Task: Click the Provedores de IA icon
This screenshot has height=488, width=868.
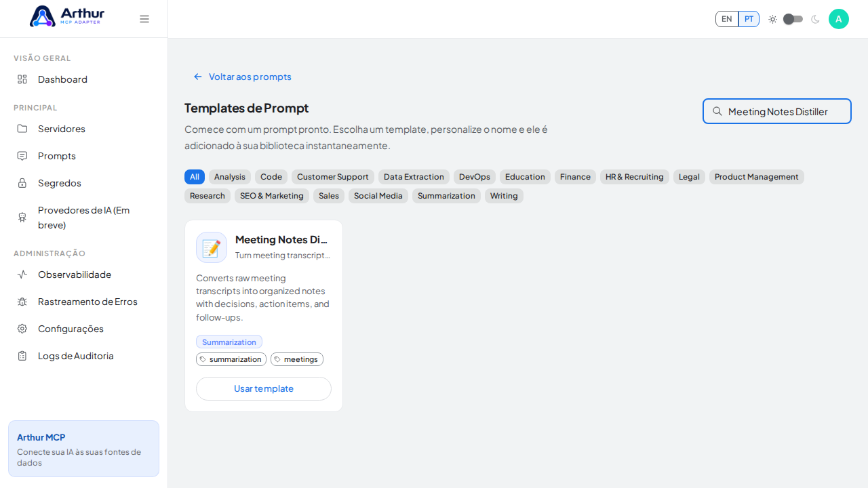Action: pos(22,218)
